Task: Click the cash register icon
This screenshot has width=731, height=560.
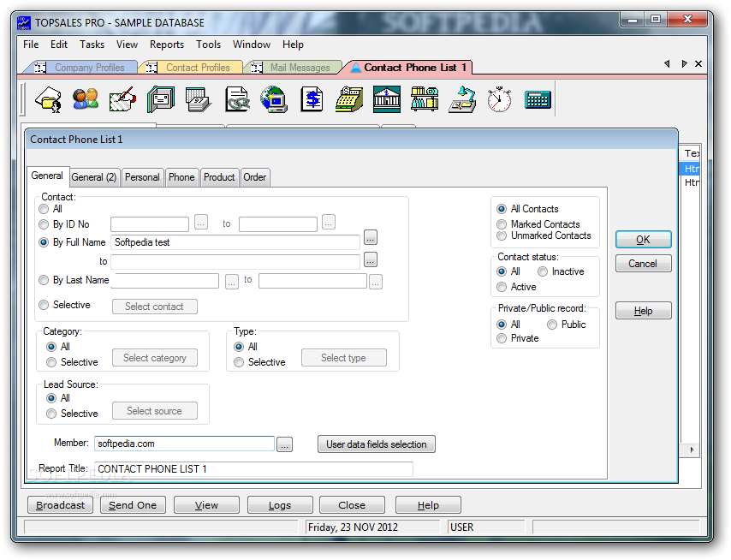Action: [x=349, y=99]
